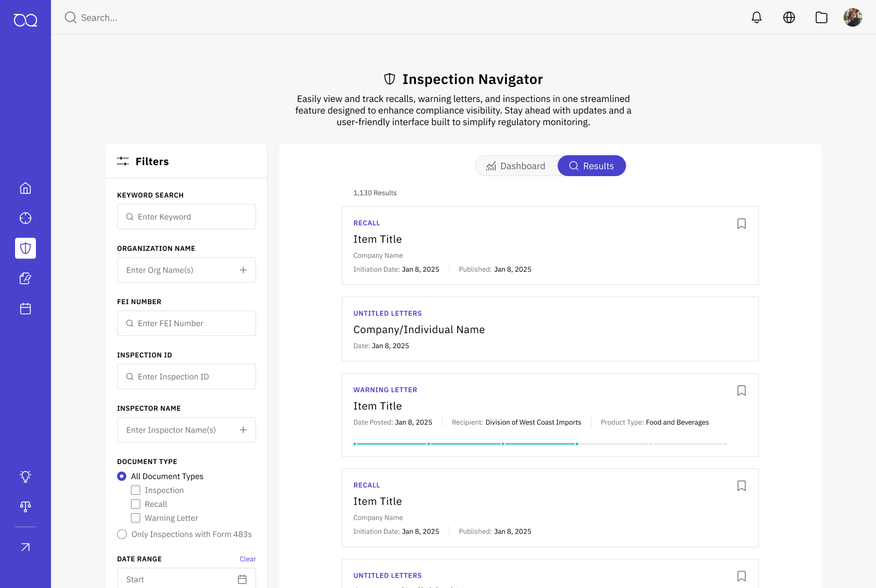Switch to the Dashboard tab

(x=517, y=166)
